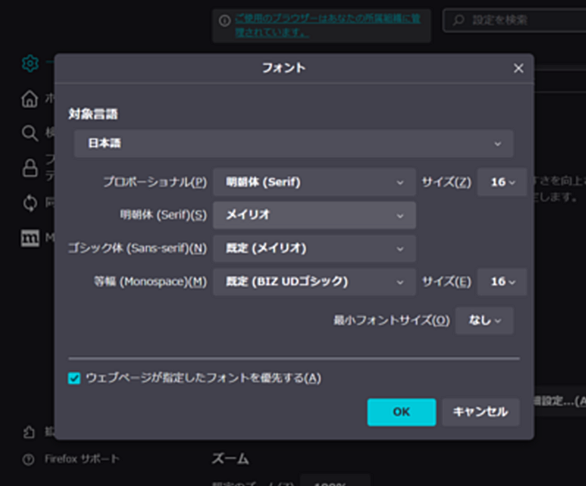Open the 等幅 (Monospace) BIZ UDゴシック dropdown

(x=314, y=282)
